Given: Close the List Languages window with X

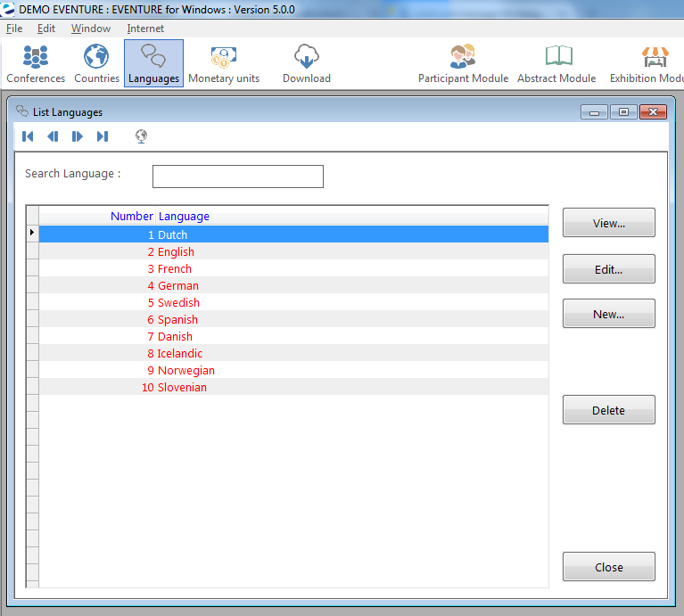Looking at the screenshot, I should pyautogui.click(x=653, y=112).
